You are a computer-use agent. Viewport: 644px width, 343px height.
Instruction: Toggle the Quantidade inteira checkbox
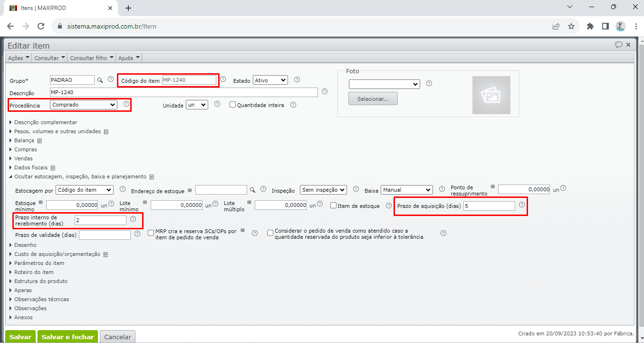232,105
